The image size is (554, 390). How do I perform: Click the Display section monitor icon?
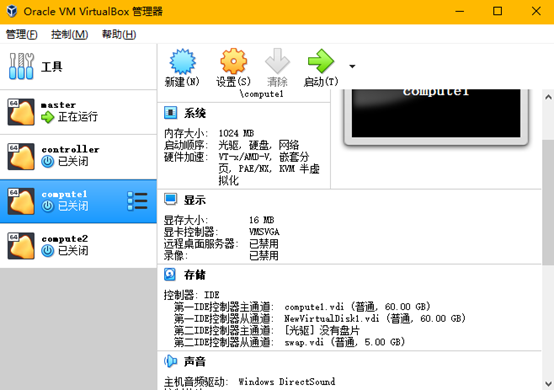click(x=170, y=200)
